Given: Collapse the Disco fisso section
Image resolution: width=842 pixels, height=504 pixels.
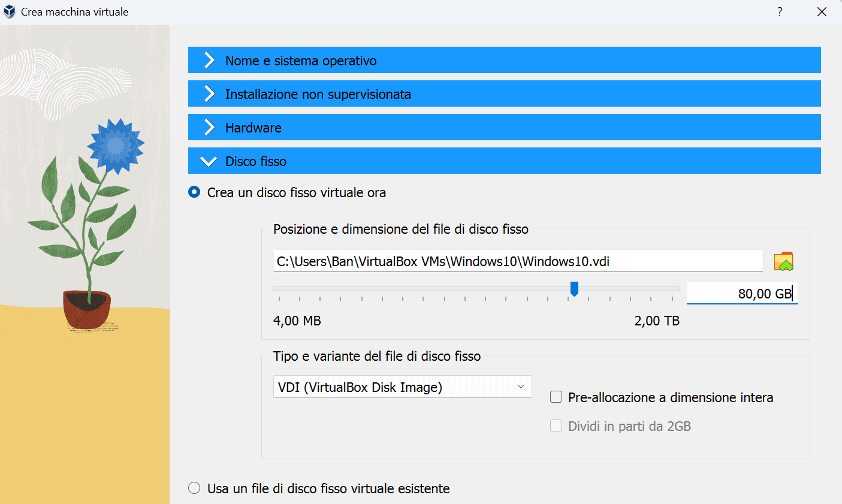Looking at the screenshot, I should pyautogui.click(x=256, y=161).
